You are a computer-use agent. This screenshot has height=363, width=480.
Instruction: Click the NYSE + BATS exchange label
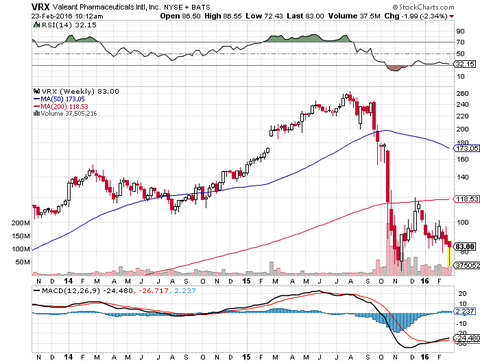187,7
